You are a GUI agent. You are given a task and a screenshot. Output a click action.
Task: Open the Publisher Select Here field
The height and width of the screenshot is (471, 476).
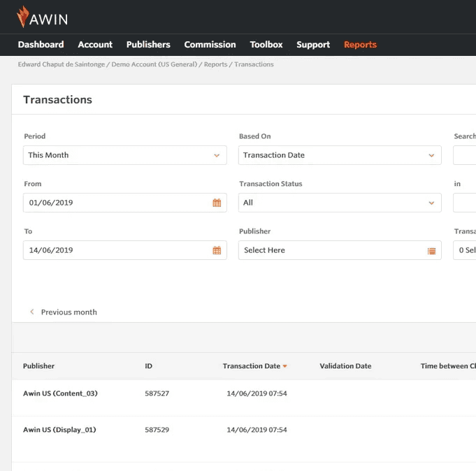340,250
